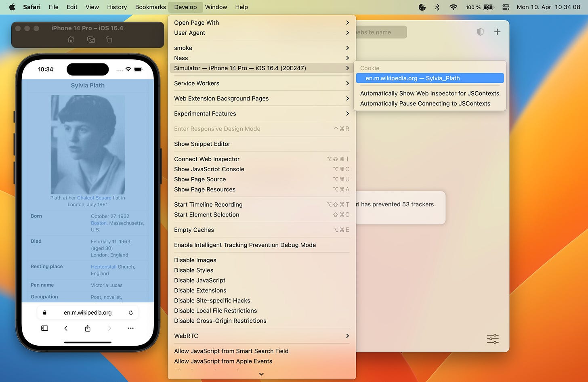The width and height of the screenshot is (588, 382).
Task: Expand the Ness device submenu
Action: tap(262, 58)
